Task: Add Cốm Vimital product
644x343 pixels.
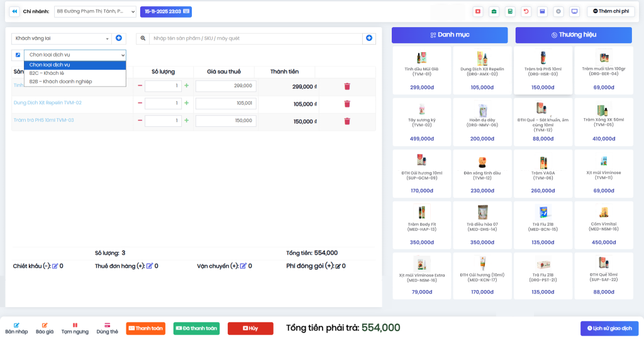Action: pos(603,225)
